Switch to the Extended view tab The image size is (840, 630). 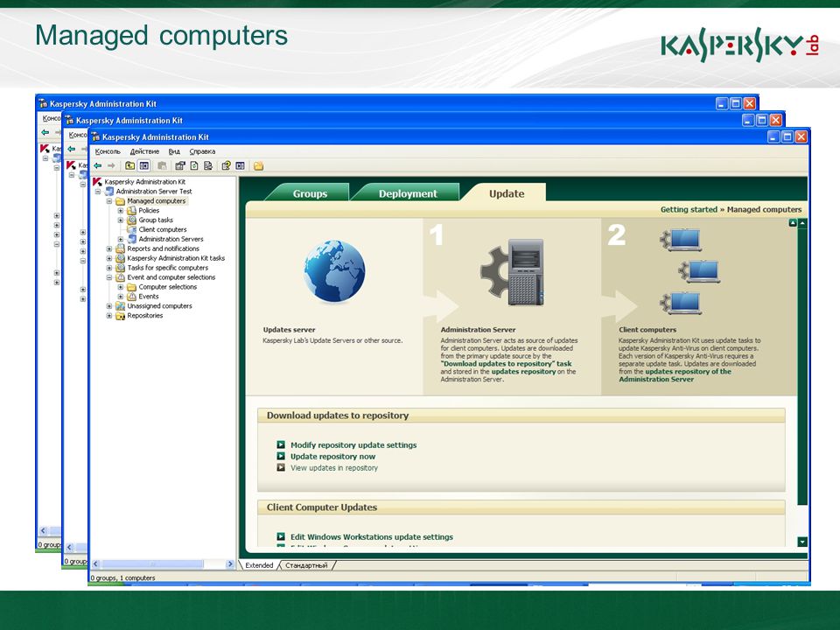[x=259, y=565]
